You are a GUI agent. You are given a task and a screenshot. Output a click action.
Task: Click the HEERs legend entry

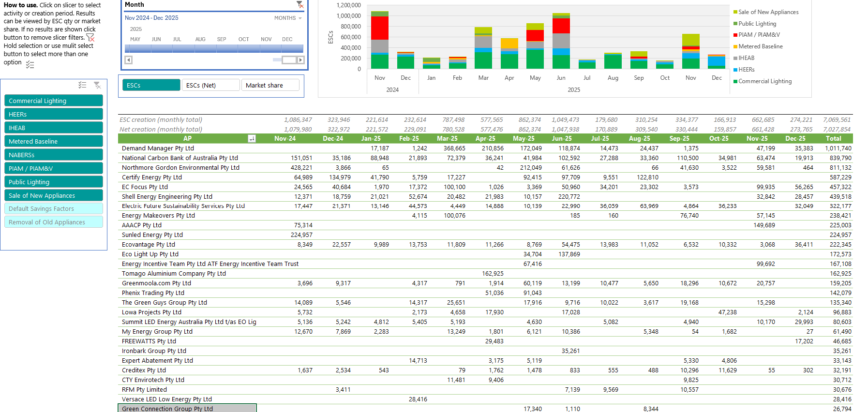click(x=744, y=70)
